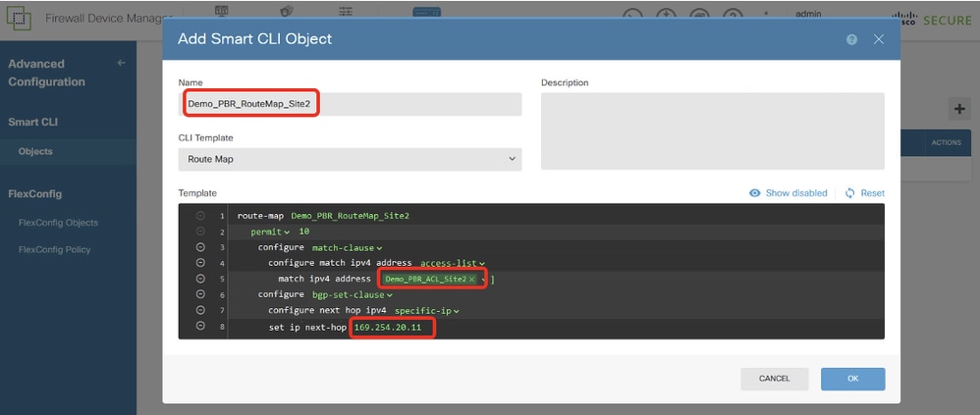
Task: Click the next-hop IP 169.254.20.11
Action: [x=388, y=327]
